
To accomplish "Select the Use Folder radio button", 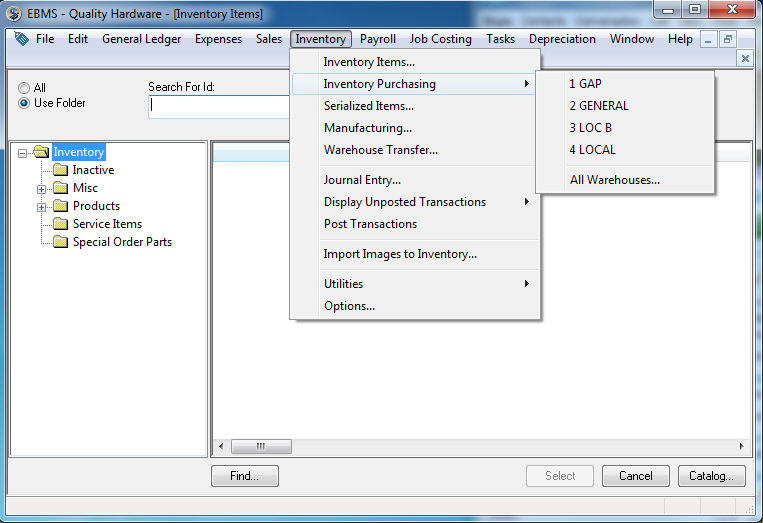I will pyautogui.click(x=24, y=103).
